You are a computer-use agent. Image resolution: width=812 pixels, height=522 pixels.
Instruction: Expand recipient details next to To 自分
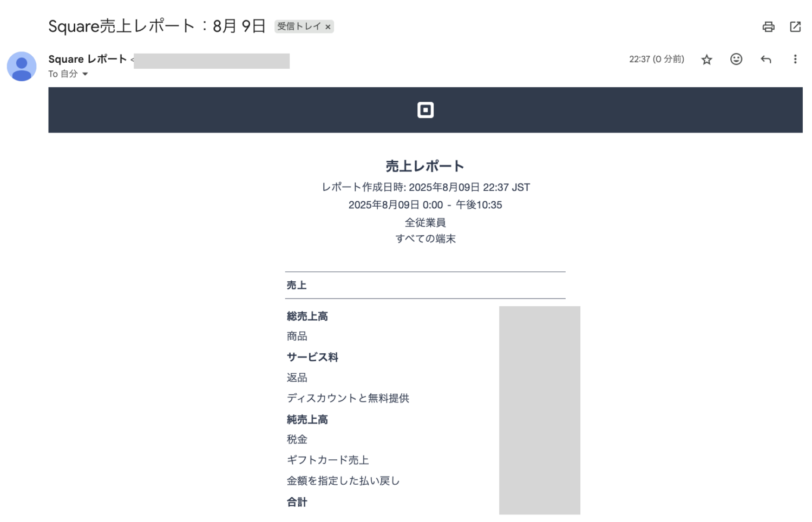tap(85, 74)
